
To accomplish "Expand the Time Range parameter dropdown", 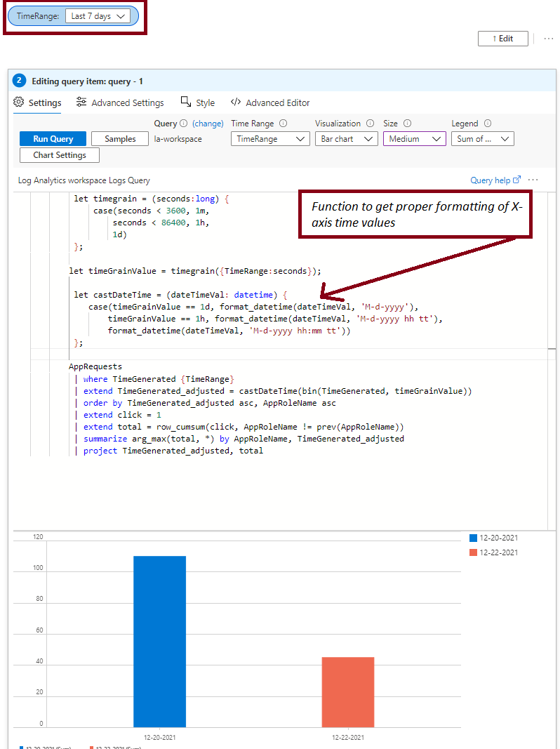I will click(x=270, y=139).
